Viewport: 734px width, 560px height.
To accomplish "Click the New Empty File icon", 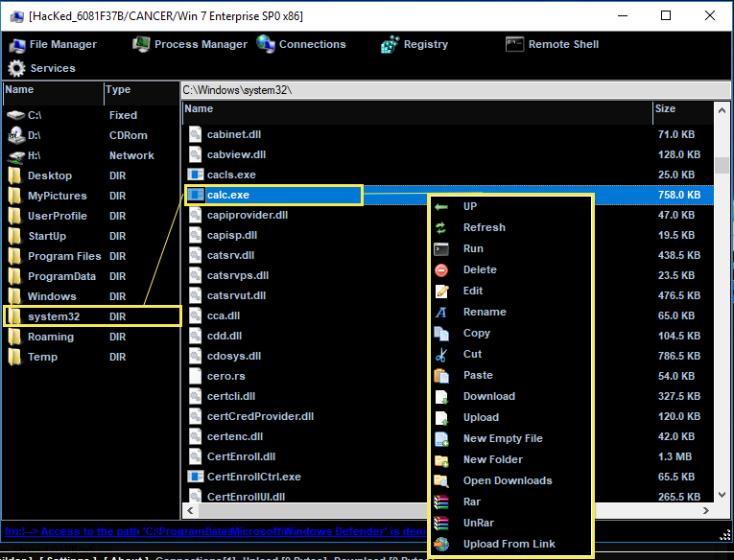I will tap(441, 439).
